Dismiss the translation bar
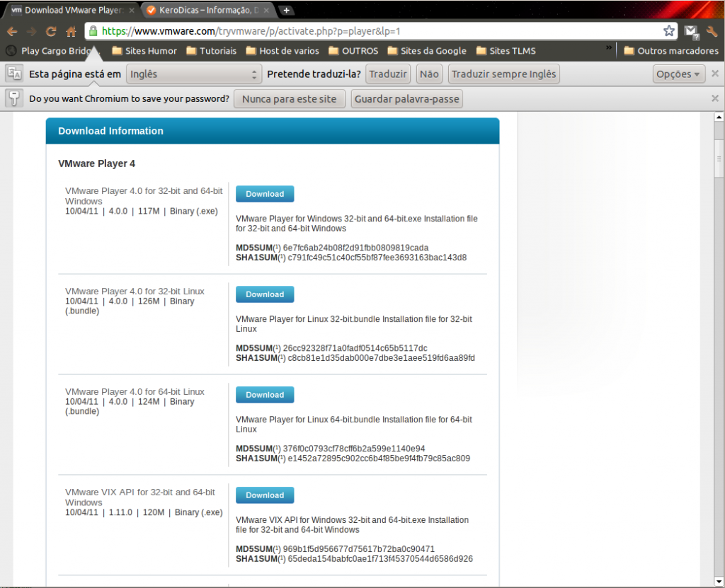This screenshot has width=725, height=588. coord(715,74)
